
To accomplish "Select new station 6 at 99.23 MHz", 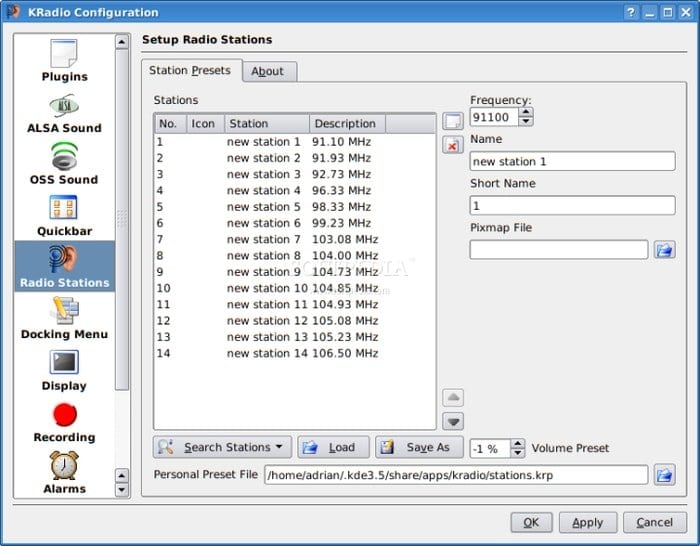I will pos(295,223).
